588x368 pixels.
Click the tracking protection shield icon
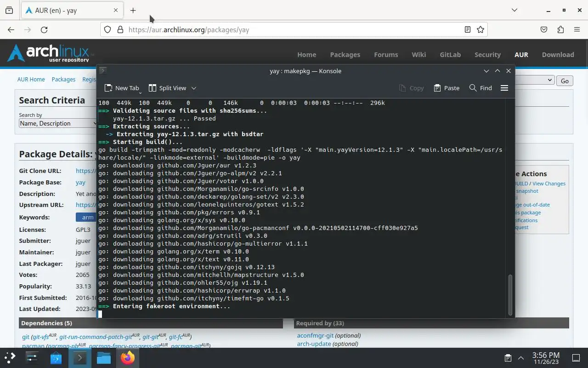(x=107, y=29)
